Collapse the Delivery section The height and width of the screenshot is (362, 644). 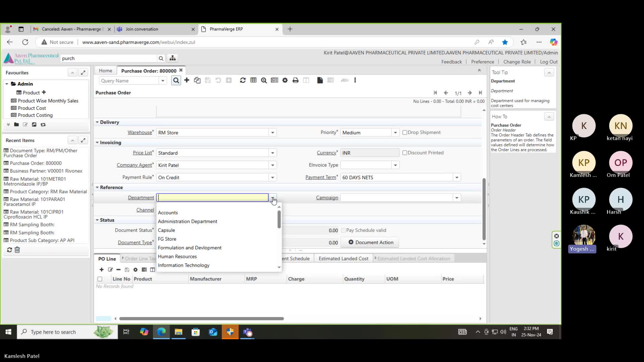tap(97, 122)
